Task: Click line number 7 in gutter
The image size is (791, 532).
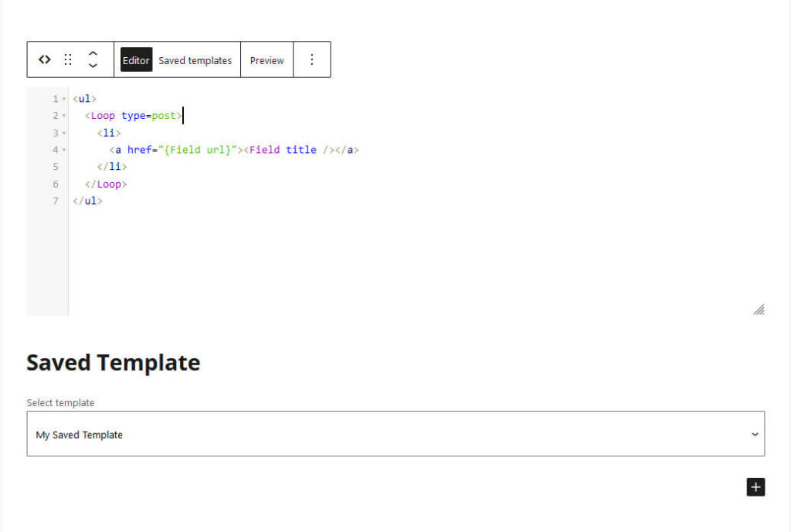Action: (56, 201)
